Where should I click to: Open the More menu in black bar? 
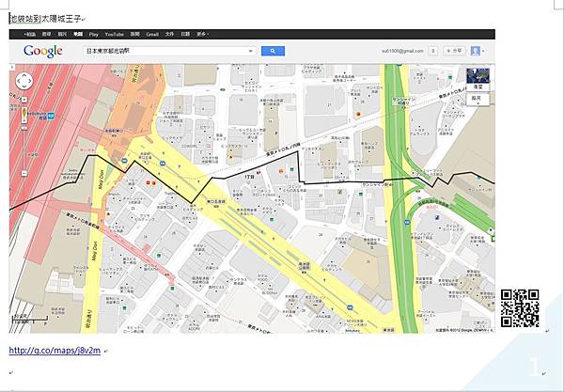[202, 34]
